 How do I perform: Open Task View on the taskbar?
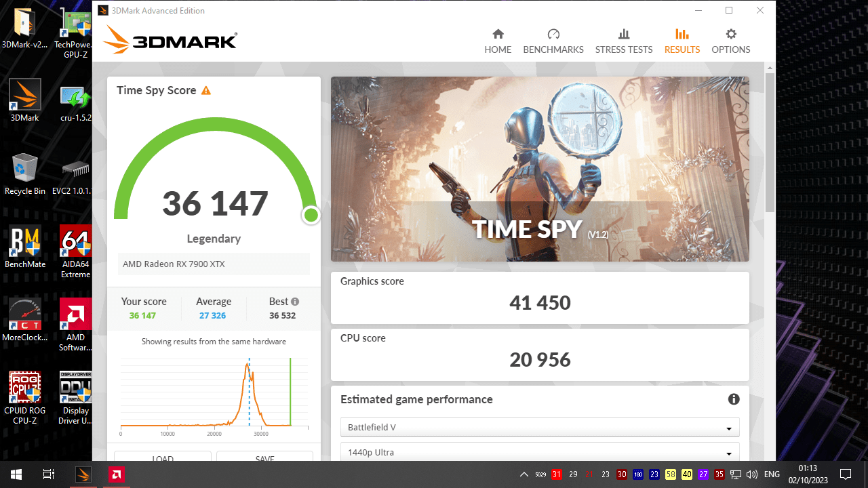click(49, 474)
